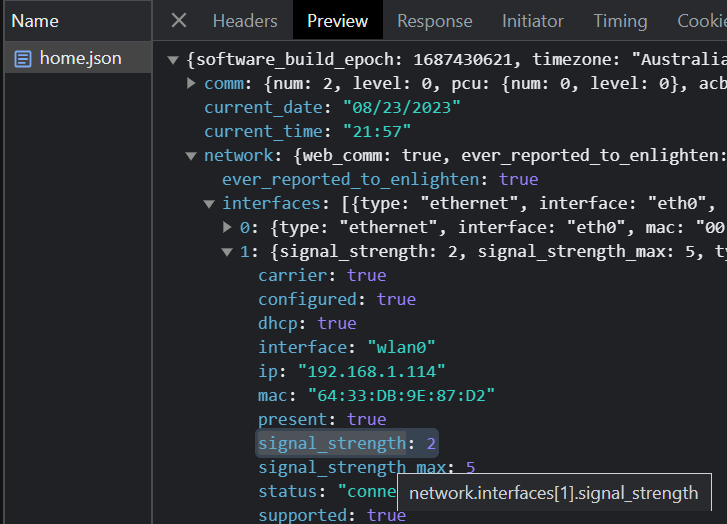Viewport: 727px width, 524px height.
Task: Collapse the network object
Action: [x=192, y=155]
